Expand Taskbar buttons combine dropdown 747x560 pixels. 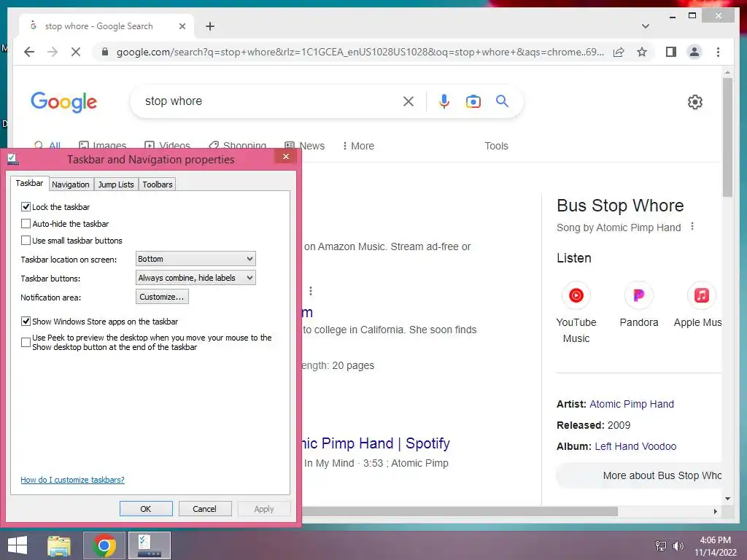pyautogui.click(x=196, y=278)
